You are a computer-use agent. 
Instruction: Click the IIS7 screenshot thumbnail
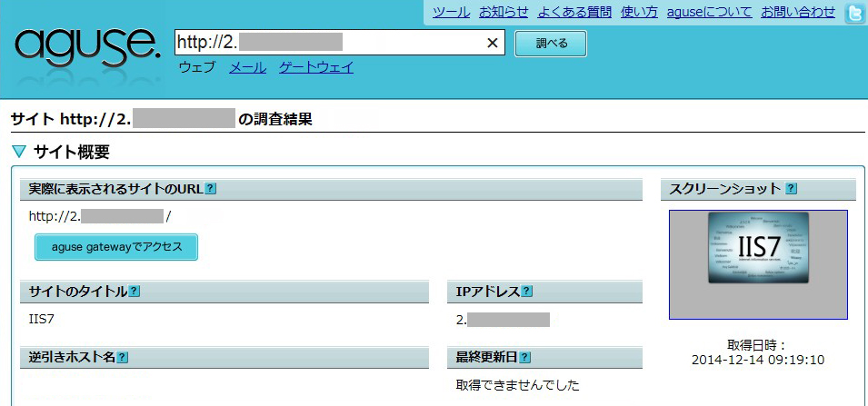pos(758,264)
